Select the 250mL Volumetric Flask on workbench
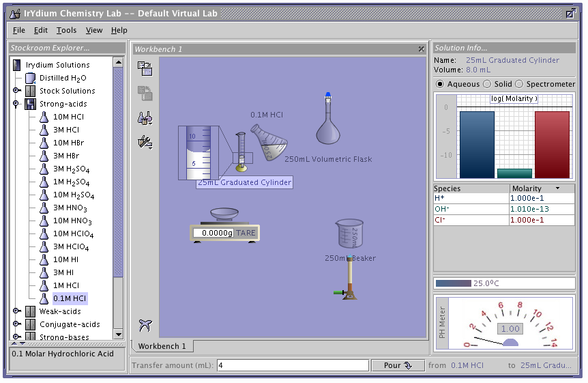Screen dimensions: 588x383 click(x=327, y=119)
